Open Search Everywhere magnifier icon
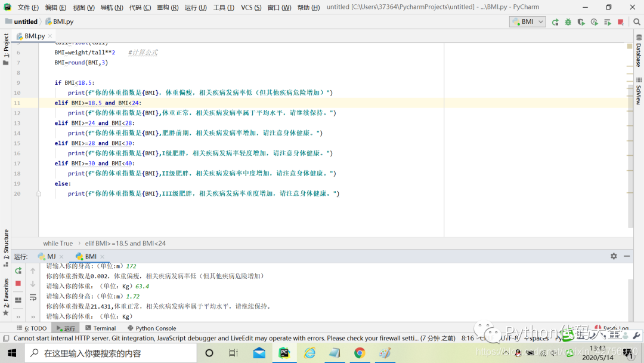This screenshot has width=644, height=363. tap(637, 21)
